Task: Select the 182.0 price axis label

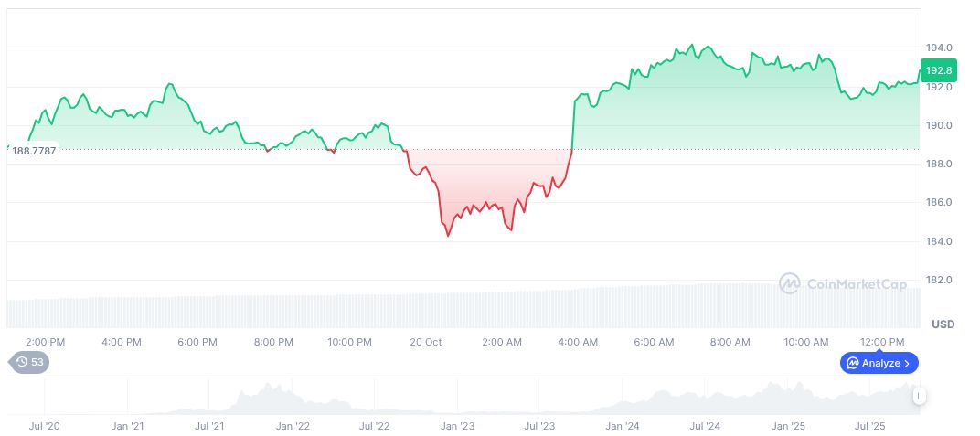Action: (939, 280)
